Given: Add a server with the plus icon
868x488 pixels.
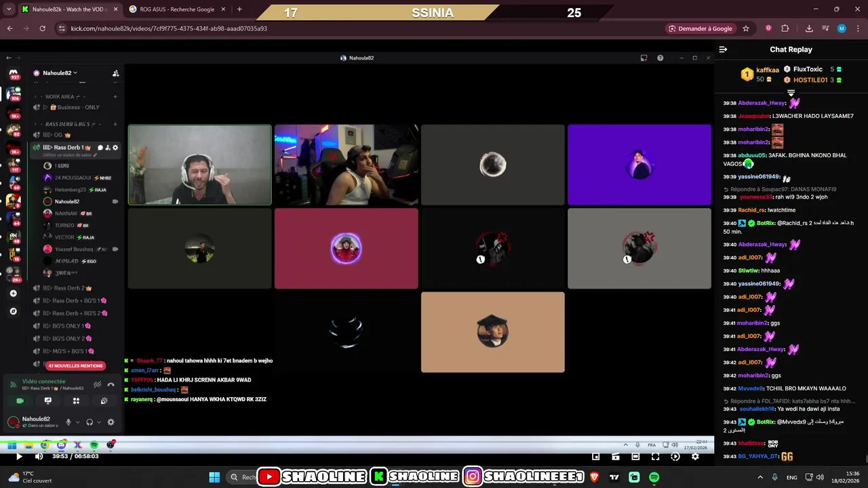Looking at the screenshot, I should [13, 293].
